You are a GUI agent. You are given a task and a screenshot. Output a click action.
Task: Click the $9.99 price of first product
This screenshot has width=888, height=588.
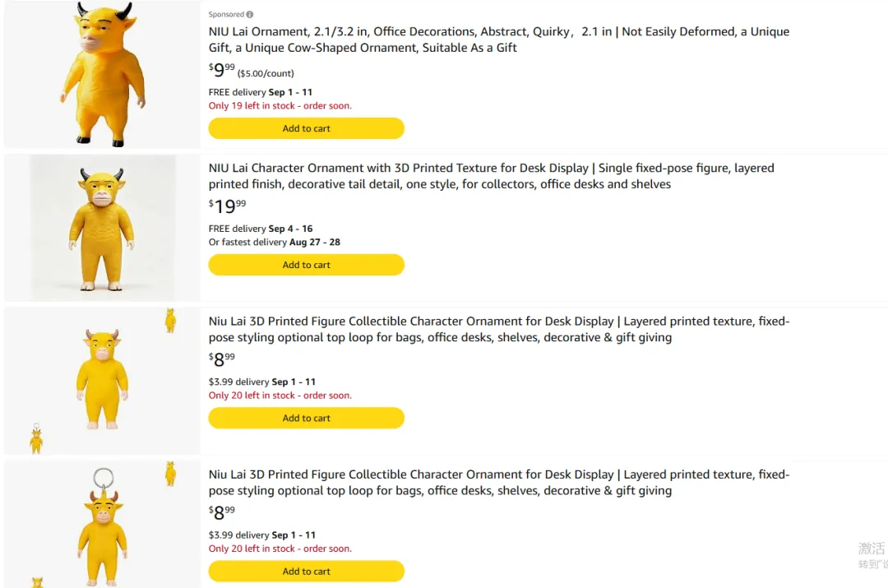(x=221, y=70)
